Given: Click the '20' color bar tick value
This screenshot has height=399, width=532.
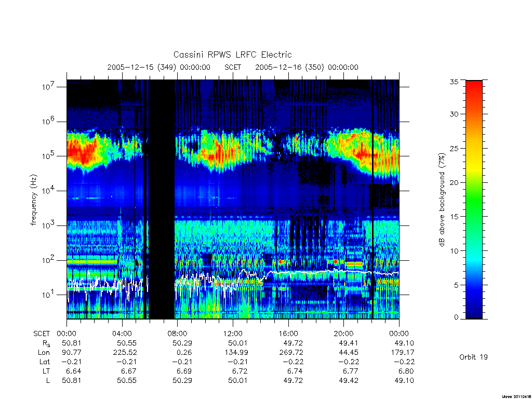Looking at the screenshot, I should (x=454, y=182).
